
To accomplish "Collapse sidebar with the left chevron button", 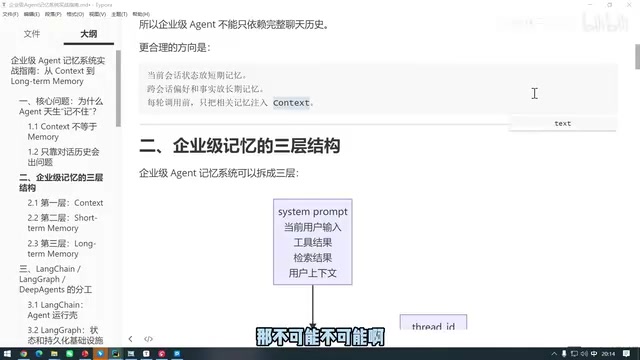I will coord(130,339).
